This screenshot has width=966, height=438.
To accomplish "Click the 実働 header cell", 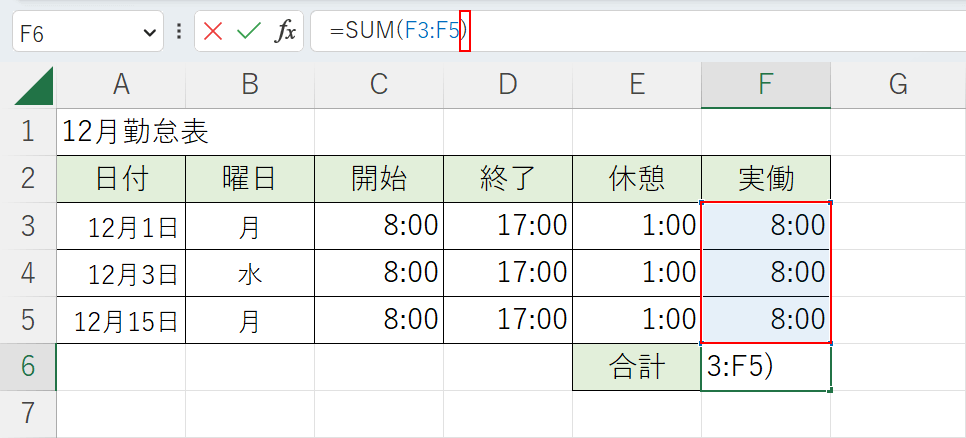I will (765, 179).
